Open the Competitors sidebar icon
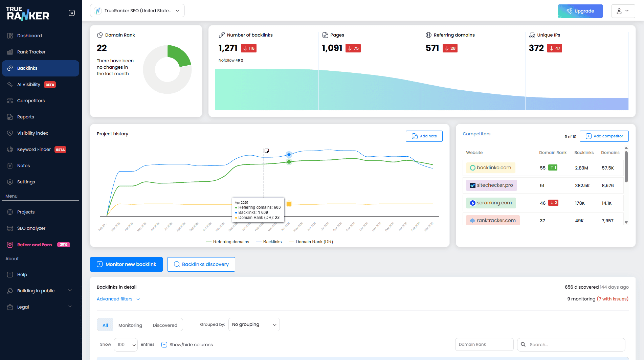The width and height of the screenshot is (644, 360). click(x=10, y=100)
